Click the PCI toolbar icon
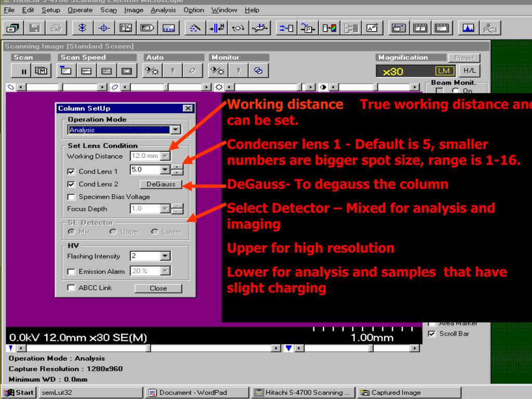The image size is (532, 399). [490, 28]
